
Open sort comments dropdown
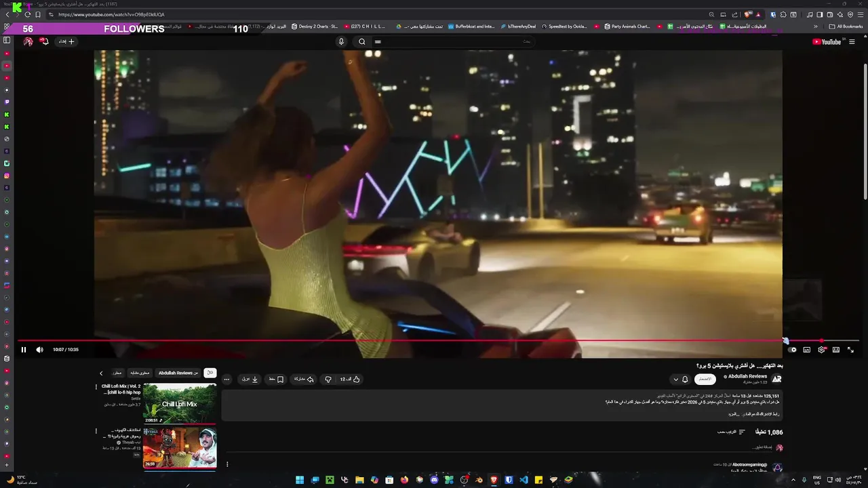click(x=732, y=432)
